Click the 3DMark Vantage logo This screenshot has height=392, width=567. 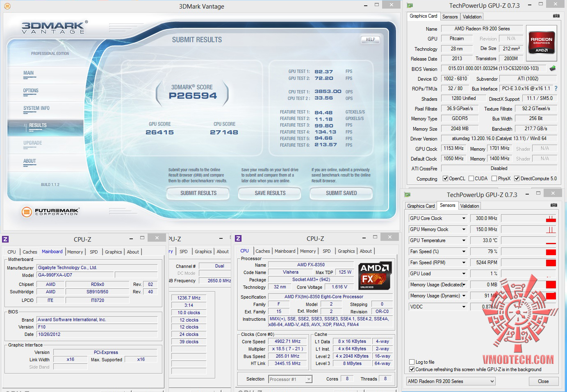click(x=55, y=27)
